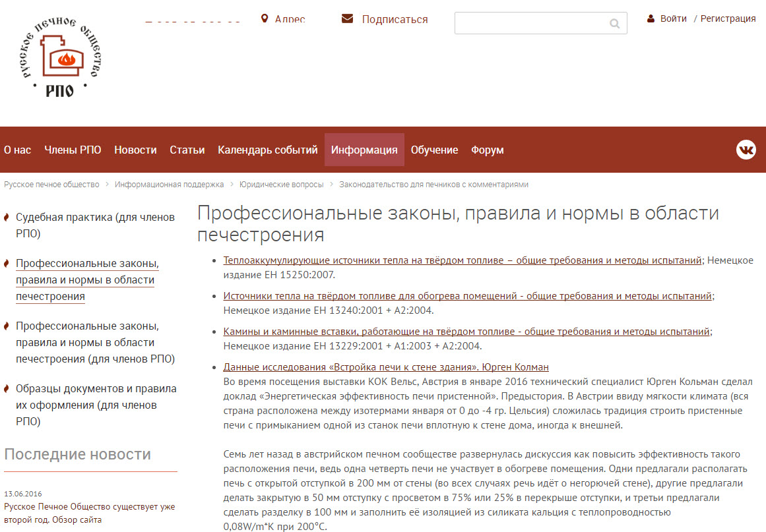Click the envelope subscribe icon
This screenshot has width=766, height=532.
348,19
